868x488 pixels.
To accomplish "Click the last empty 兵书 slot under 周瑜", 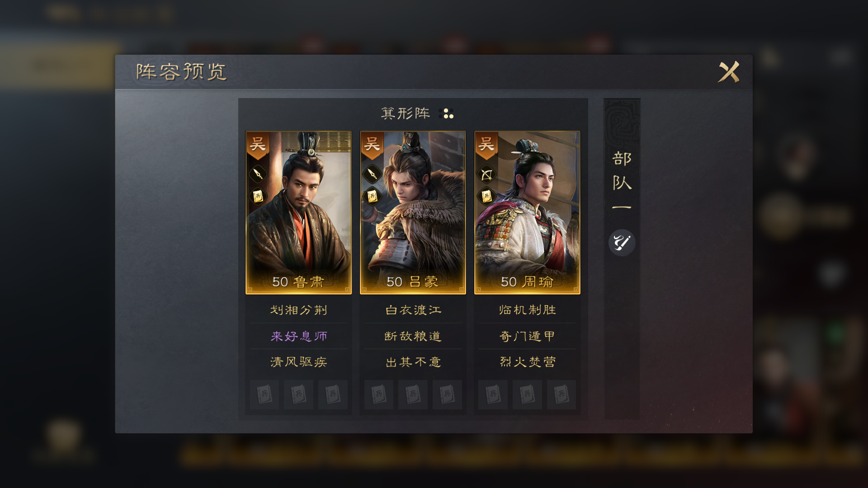I will point(561,394).
